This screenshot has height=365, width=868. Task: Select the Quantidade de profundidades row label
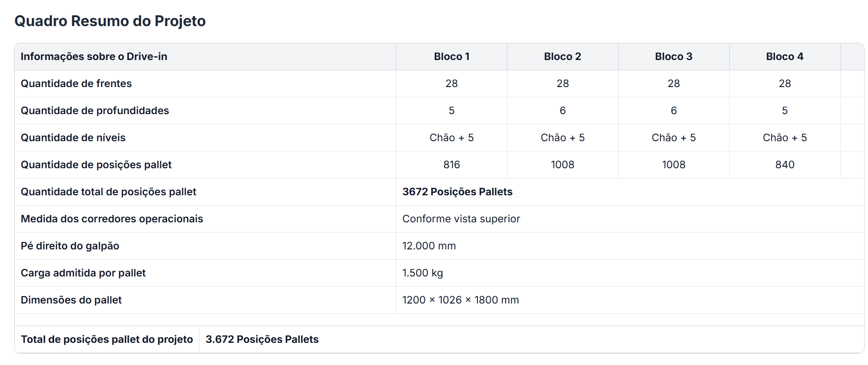point(95,111)
